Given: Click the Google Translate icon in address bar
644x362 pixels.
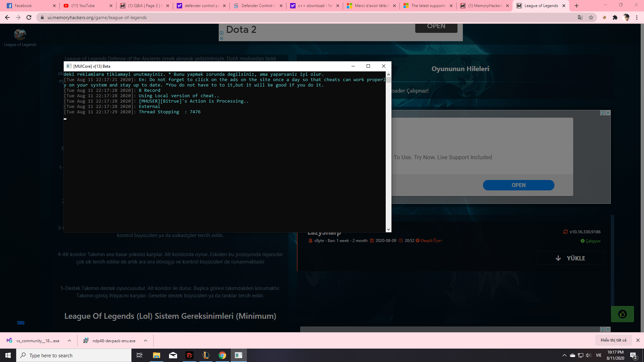Looking at the screenshot, I should click(580, 17).
